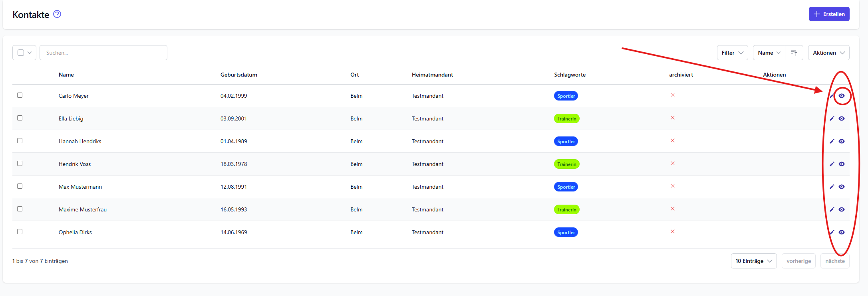The height and width of the screenshot is (296, 868).
Task: Click the help icon next to Kontakte
Action: [57, 14]
